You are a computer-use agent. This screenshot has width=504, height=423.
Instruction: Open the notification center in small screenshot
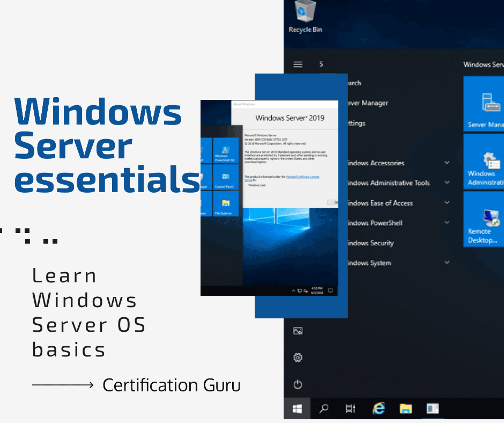click(x=330, y=291)
